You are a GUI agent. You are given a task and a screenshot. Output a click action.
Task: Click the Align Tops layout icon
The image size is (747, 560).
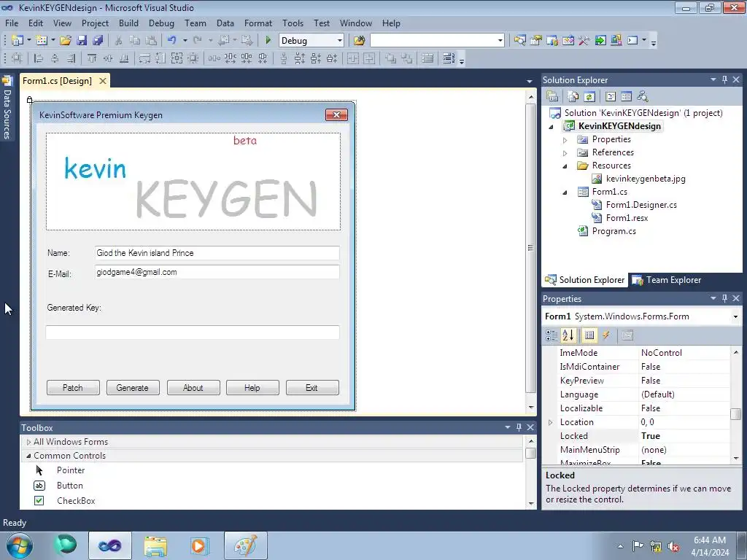[x=92, y=58]
